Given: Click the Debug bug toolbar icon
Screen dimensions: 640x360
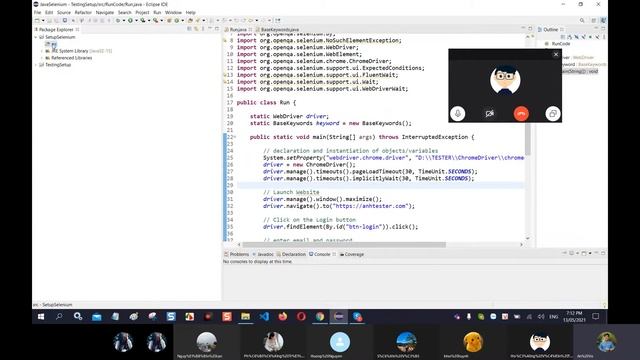Looking at the screenshot, I should (x=118, y=20).
